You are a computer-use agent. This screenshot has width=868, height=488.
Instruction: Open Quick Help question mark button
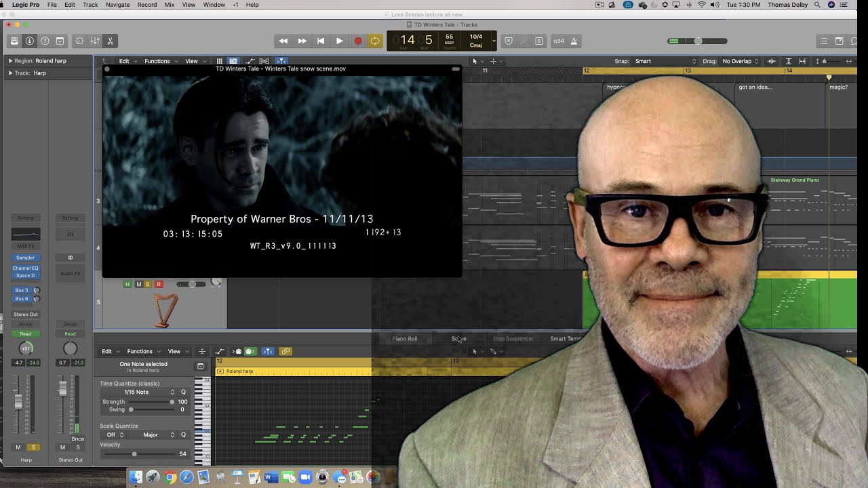click(x=45, y=41)
